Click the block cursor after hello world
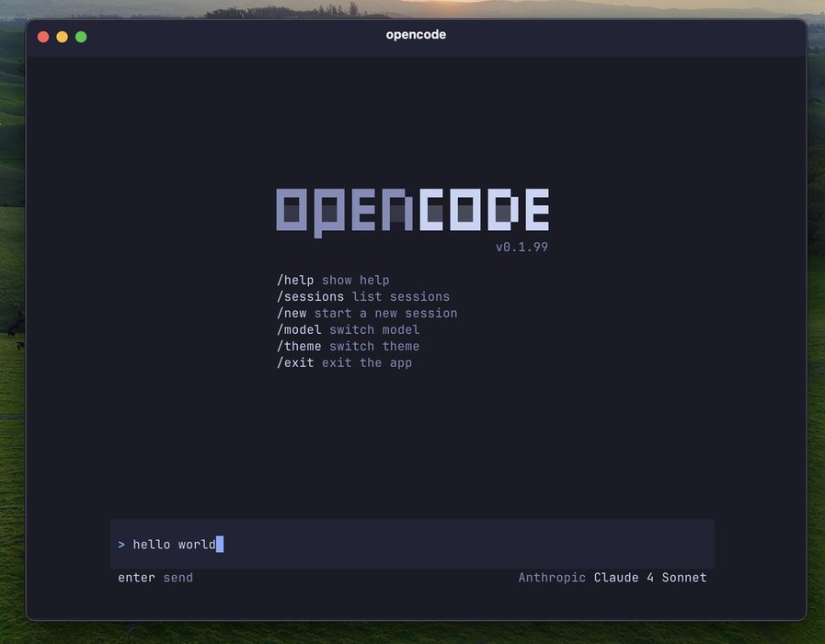 [220, 545]
